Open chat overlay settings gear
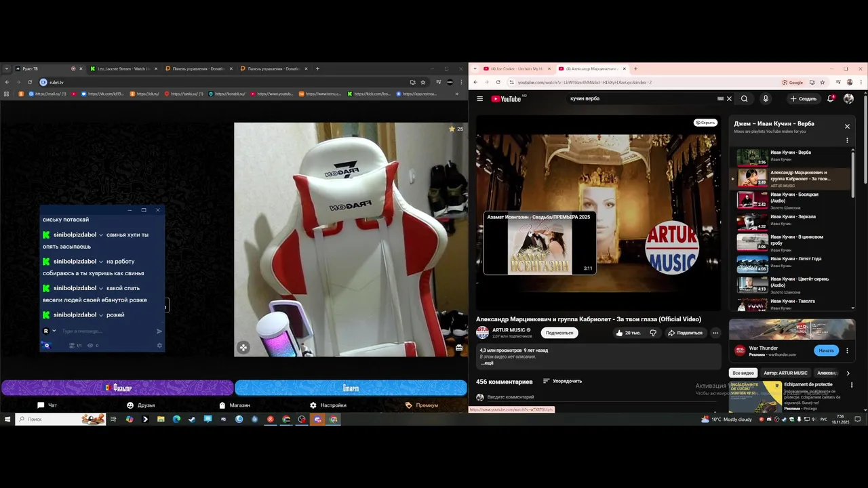 pos(160,346)
